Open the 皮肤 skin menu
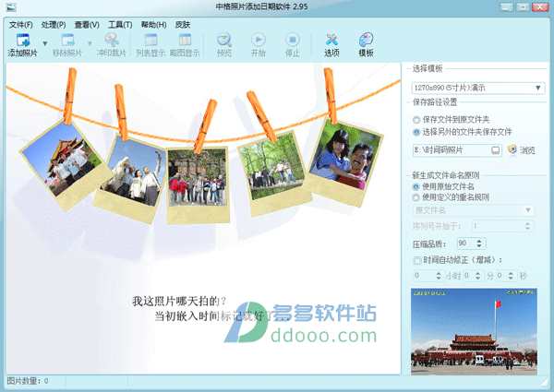This screenshot has height=392, width=554. tap(183, 25)
